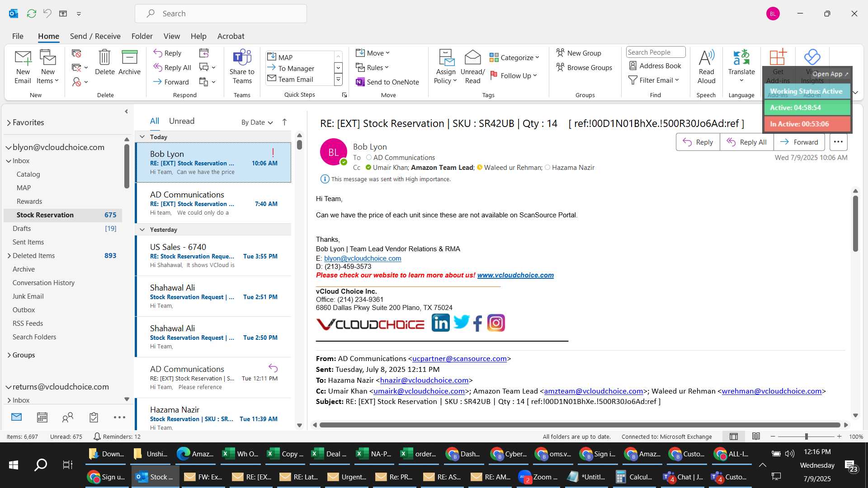The width and height of the screenshot is (868, 488).
Task: Click the zoom slider in status bar
Action: coord(806,436)
